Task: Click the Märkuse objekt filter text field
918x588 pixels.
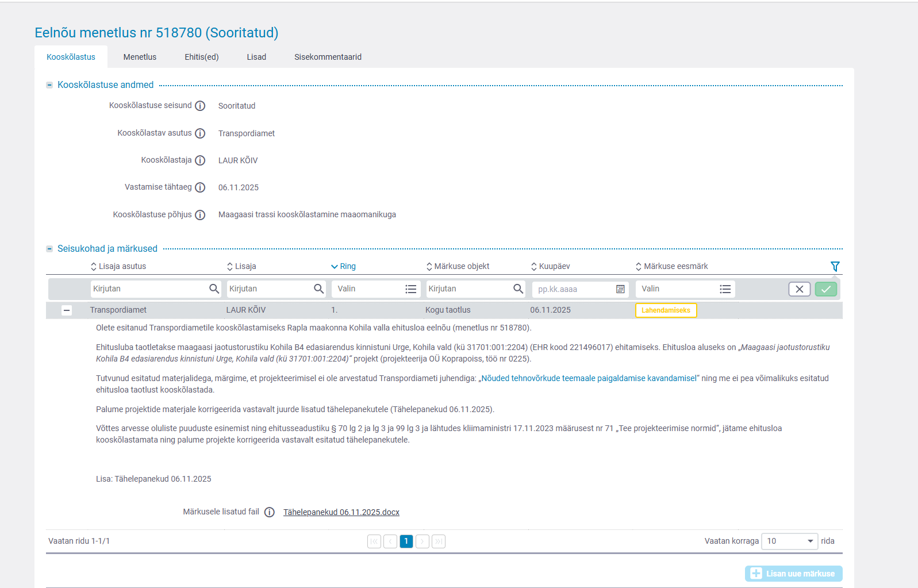Action: tap(468, 289)
